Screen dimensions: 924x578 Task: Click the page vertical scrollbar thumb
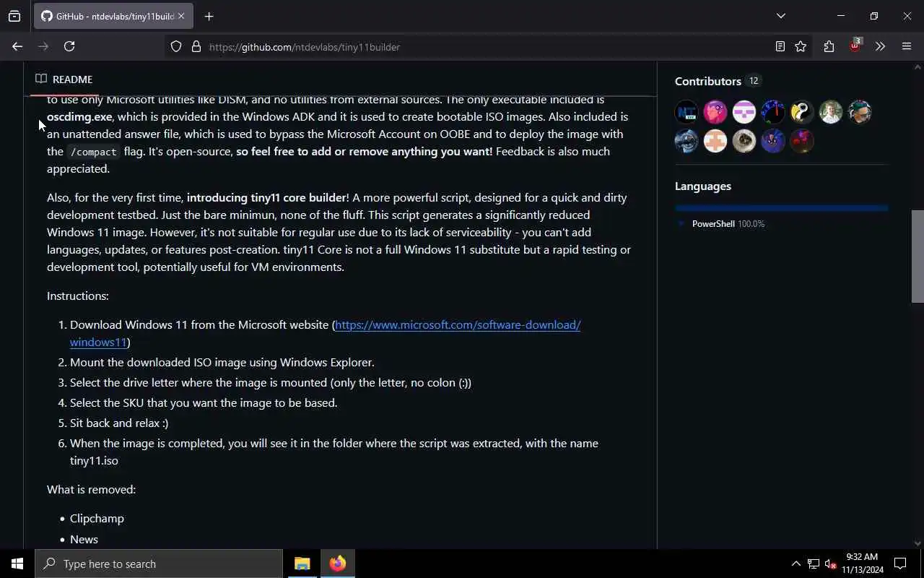(x=918, y=256)
